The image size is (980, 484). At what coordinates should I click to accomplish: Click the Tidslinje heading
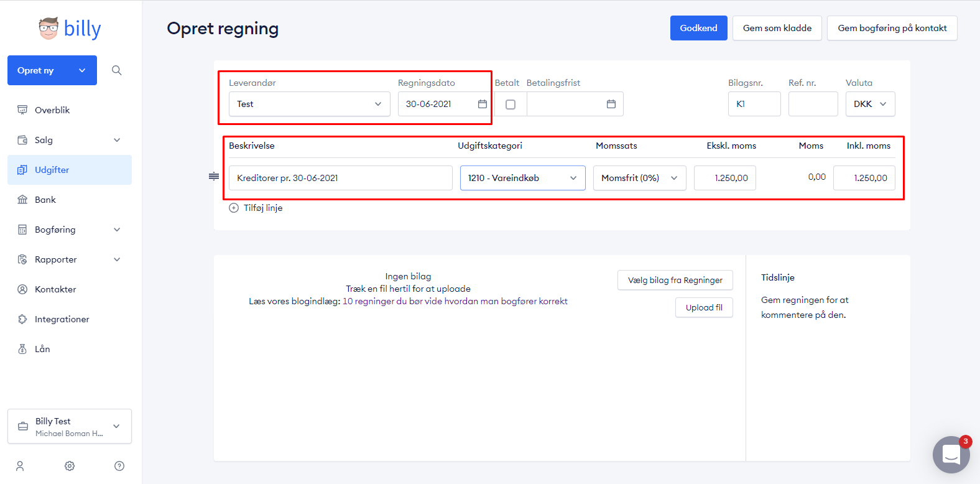point(778,277)
